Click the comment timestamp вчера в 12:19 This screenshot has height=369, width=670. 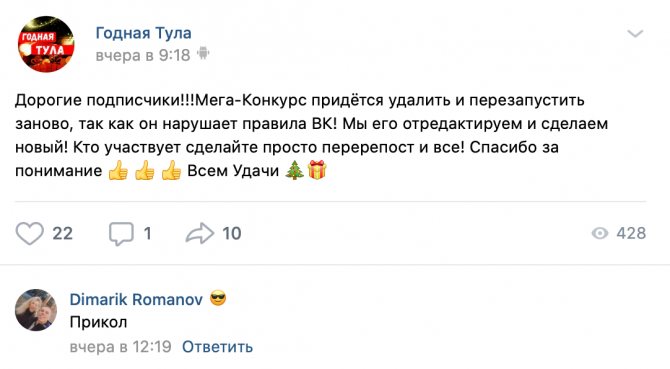click(120, 347)
